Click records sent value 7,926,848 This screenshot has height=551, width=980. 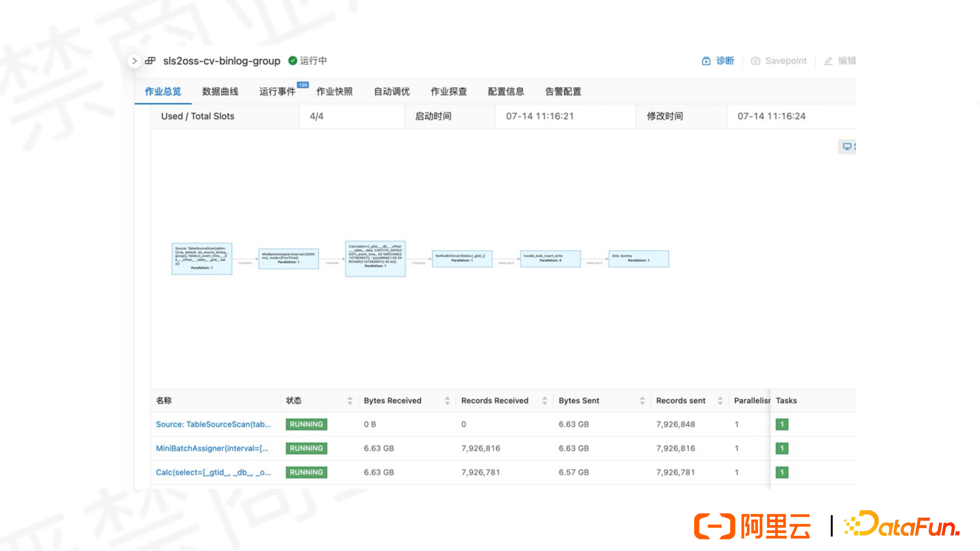[675, 424]
